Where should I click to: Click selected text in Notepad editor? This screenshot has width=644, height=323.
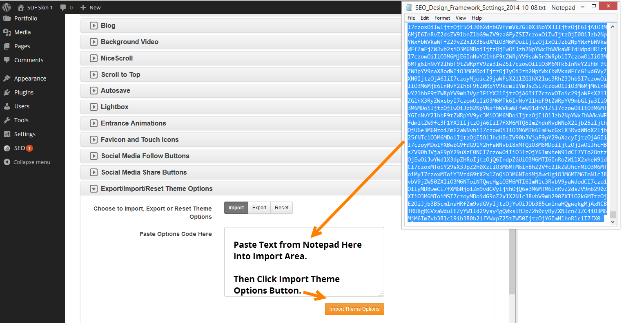(x=507, y=123)
